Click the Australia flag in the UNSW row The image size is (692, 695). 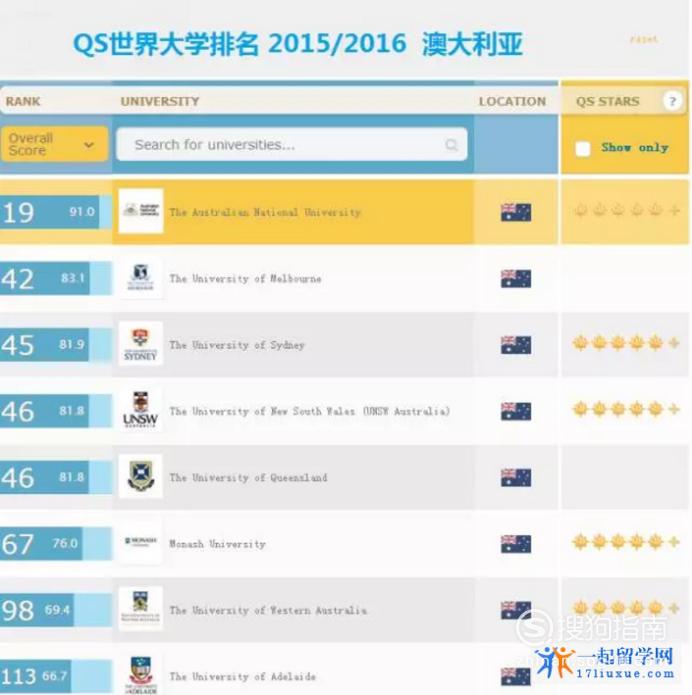click(x=516, y=411)
